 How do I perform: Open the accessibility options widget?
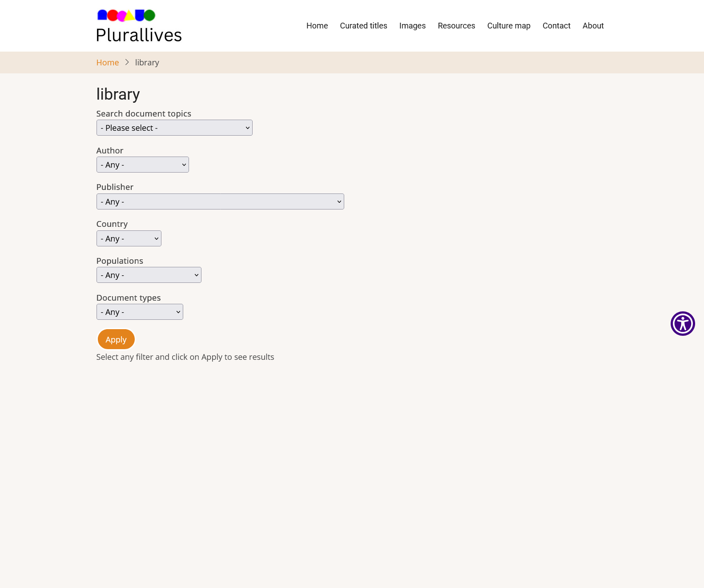[x=683, y=323]
